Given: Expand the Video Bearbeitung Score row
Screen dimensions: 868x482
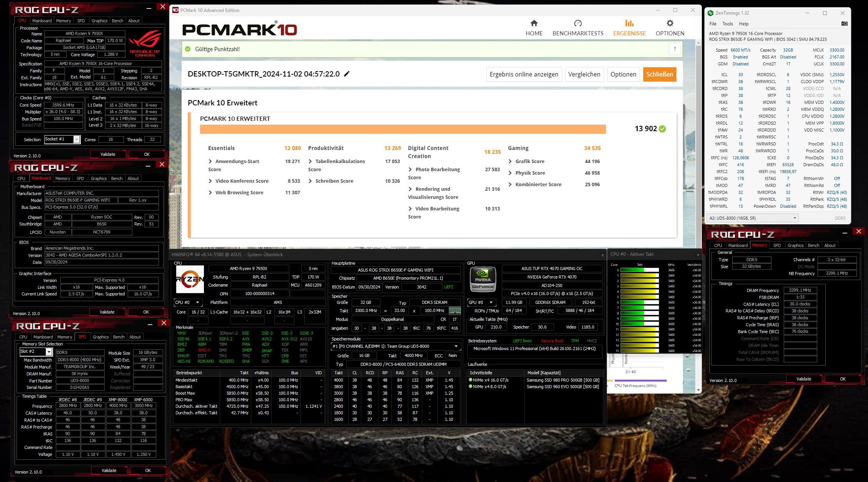Looking at the screenshot, I should pyautogui.click(x=410, y=209).
